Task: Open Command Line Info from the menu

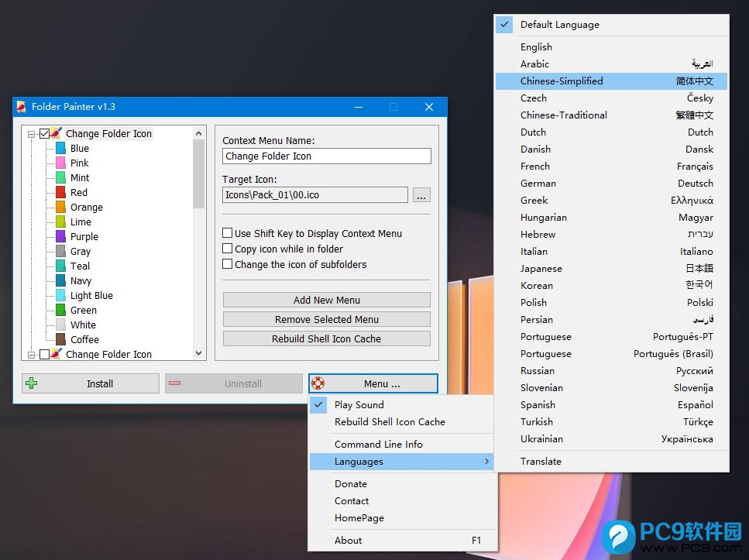Action: [x=401, y=445]
